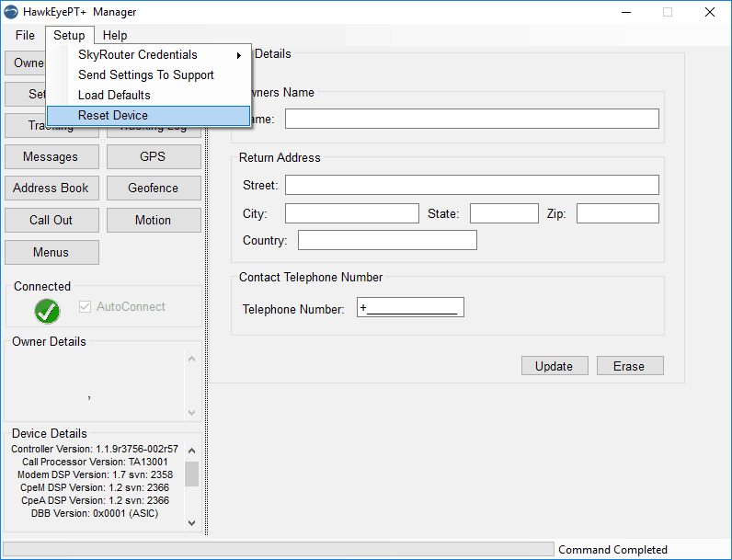The width and height of the screenshot is (732, 560).
Task: Toggle the AutoConnect checkbox
Action: click(x=85, y=306)
